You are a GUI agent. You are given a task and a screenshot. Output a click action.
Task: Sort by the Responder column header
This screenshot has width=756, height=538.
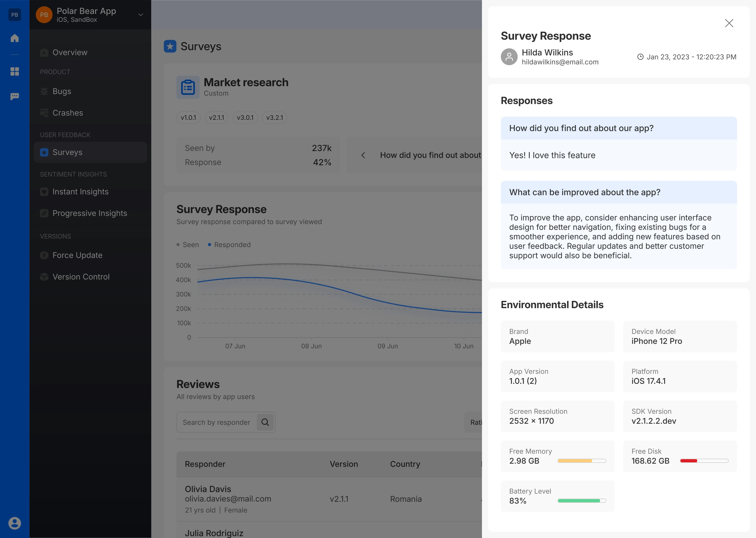tap(205, 464)
